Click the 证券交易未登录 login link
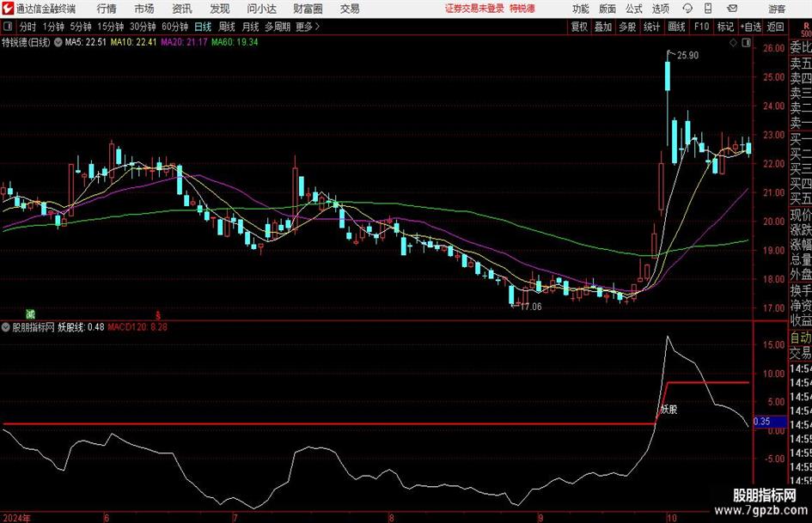Screen dimensions: 812x523 tap(474, 9)
